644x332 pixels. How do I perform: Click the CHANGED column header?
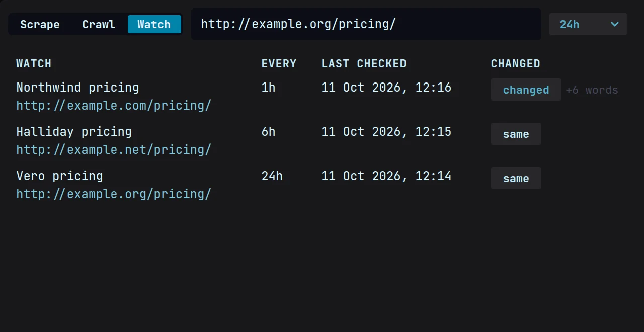click(x=516, y=64)
